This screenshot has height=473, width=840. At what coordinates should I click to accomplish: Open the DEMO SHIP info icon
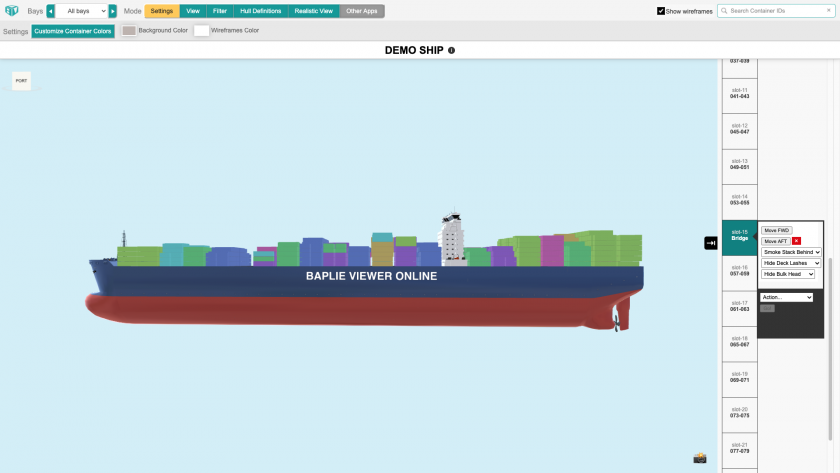451,50
